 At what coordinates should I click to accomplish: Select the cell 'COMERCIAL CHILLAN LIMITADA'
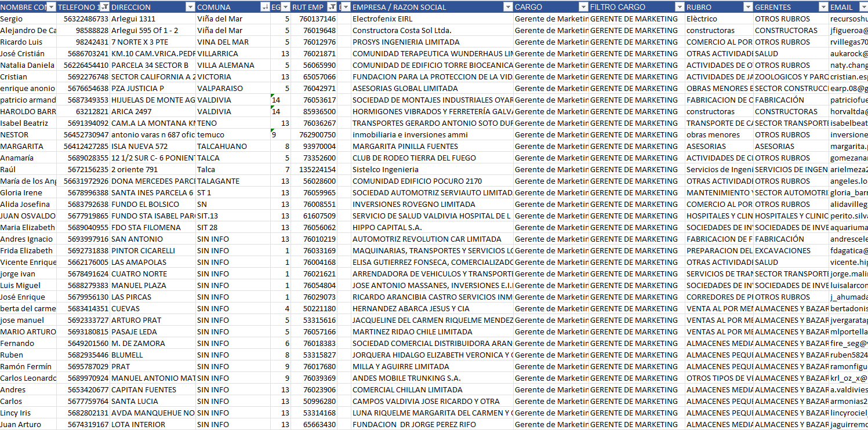(432, 389)
